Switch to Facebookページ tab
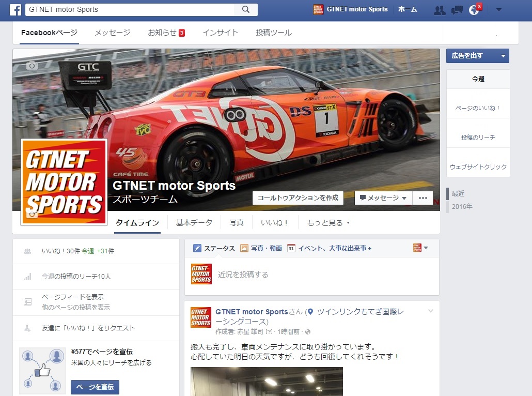532x396 pixels. [49, 33]
